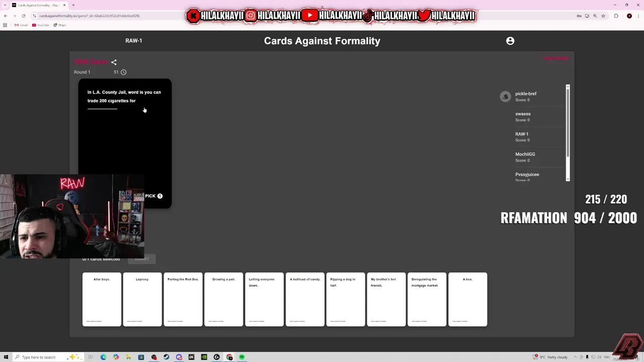Click the Leave Room button
The width and height of the screenshot is (644, 362).
coord(555,58)
